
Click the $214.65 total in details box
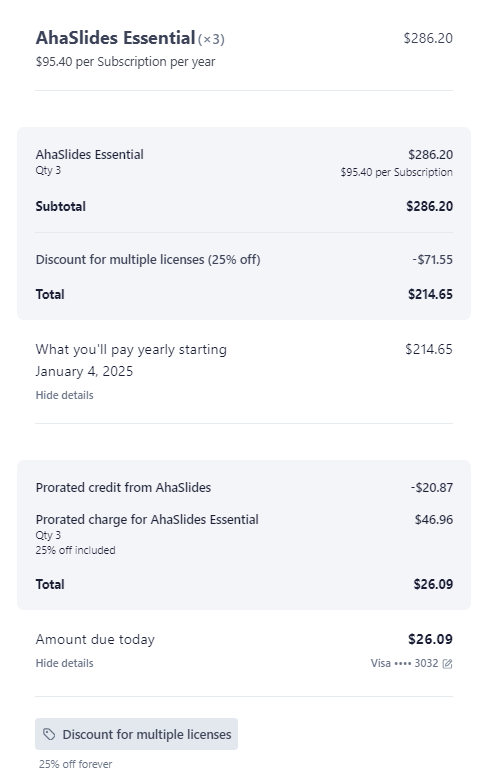[430, 294]
